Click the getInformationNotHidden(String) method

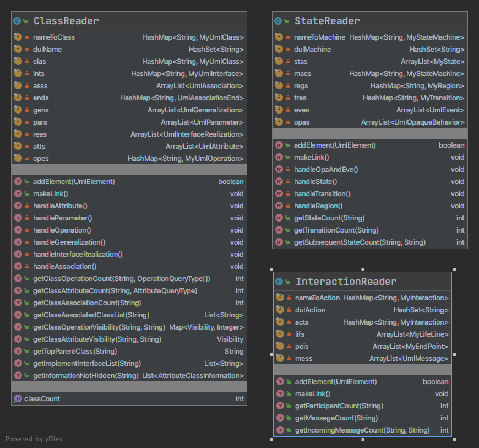[x=86, y=375]
